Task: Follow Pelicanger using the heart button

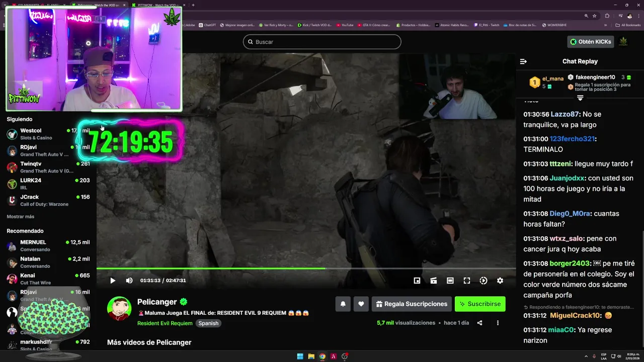Action: click(x=361, y=304)
